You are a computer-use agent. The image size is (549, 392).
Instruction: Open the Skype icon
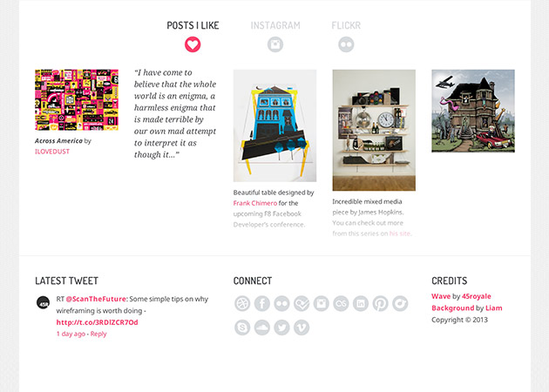coord(242,328)
